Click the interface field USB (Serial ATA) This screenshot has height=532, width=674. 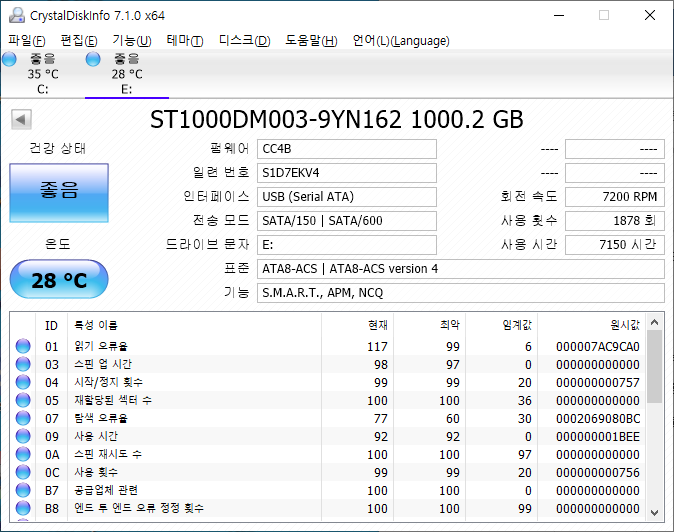click(347, 197)
